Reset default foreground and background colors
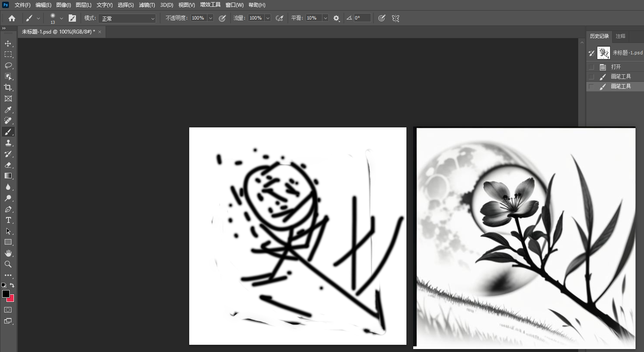The width and height of the screenshot is (644, 352). tap(4, 285)
